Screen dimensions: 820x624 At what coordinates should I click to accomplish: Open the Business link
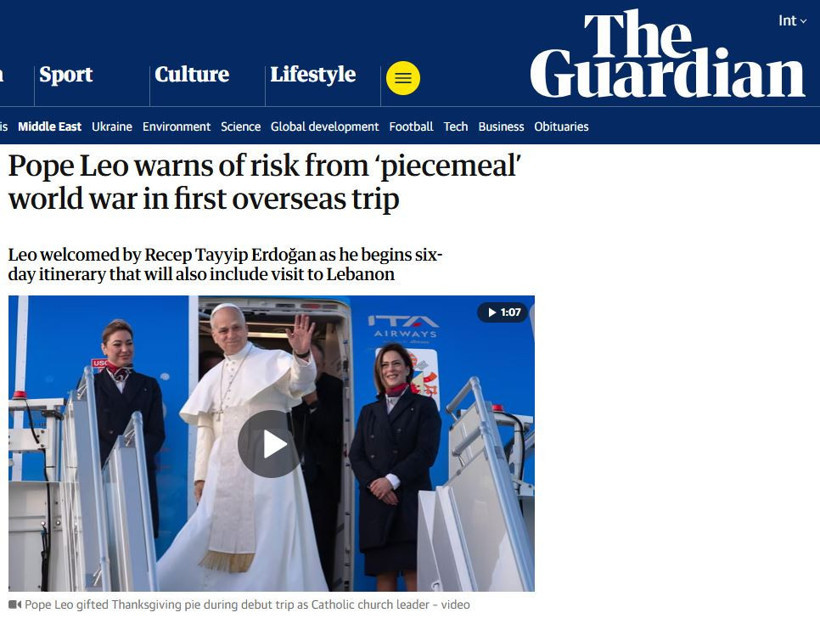point(501,127)
